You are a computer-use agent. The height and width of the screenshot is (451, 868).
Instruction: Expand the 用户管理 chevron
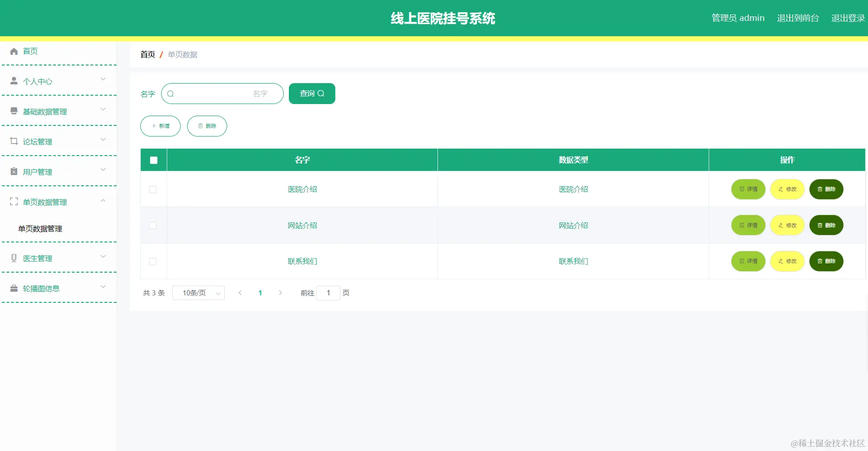click(x=103, y=170)
